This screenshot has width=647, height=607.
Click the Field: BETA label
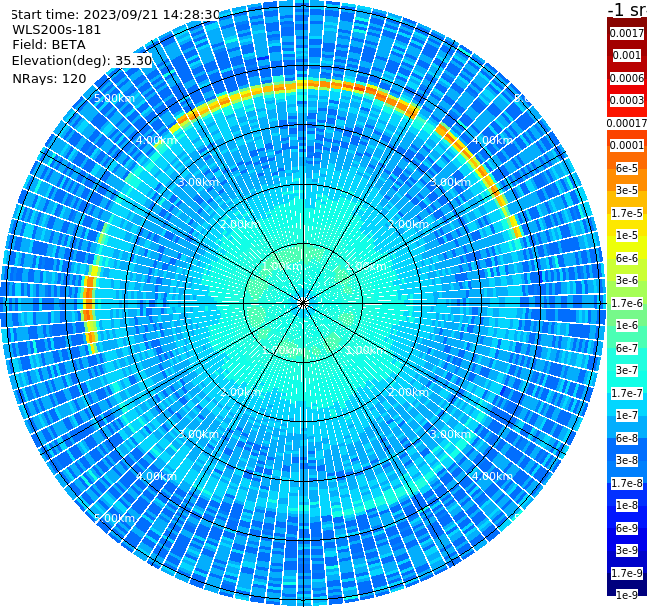[49, 45]
